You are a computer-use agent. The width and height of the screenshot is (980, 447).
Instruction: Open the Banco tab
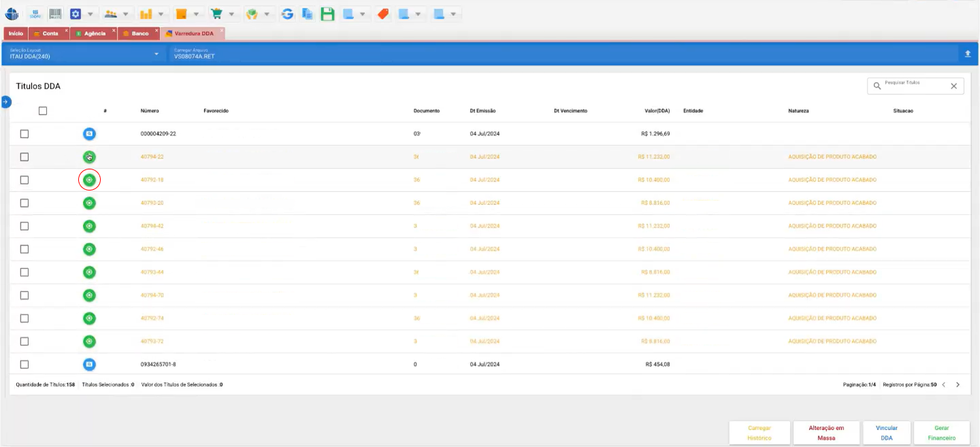(x=139, y=33)
